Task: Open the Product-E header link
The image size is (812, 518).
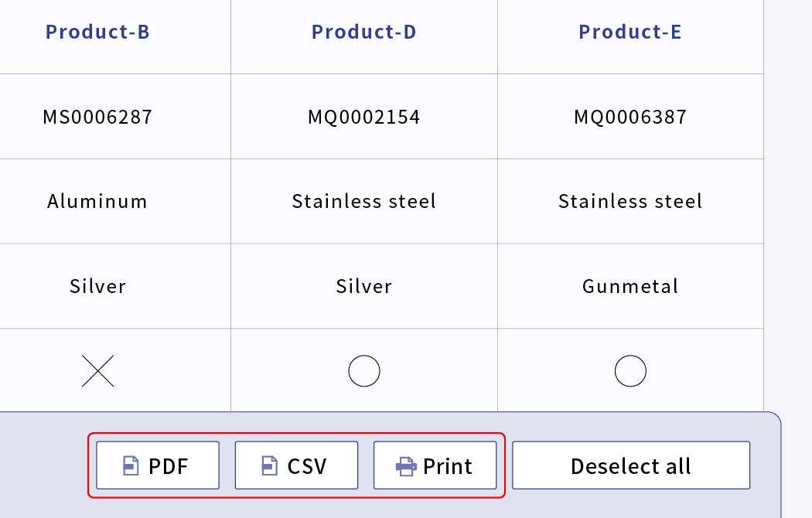Action: pos(630,32)
